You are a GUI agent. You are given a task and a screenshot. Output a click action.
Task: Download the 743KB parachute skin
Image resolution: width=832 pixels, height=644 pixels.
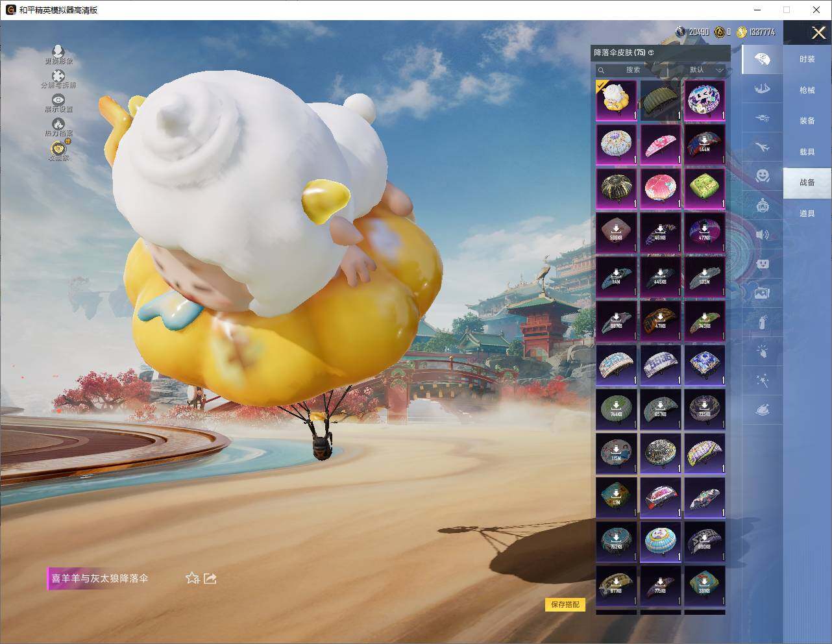click(705, 321)
